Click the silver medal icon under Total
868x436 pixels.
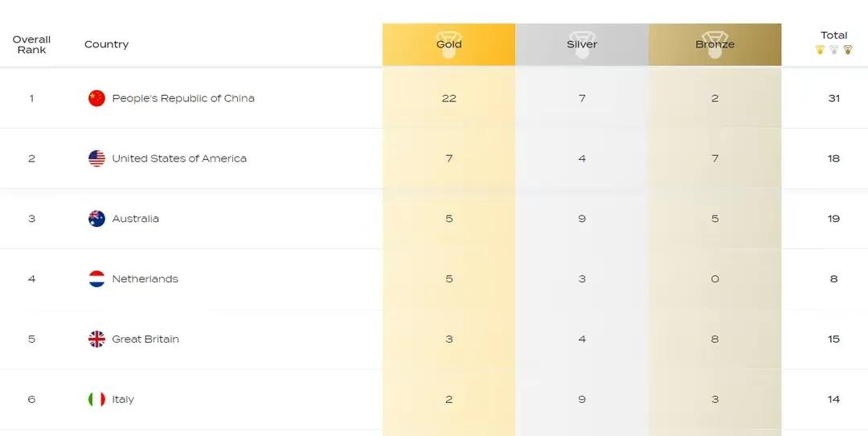[834, 50]
